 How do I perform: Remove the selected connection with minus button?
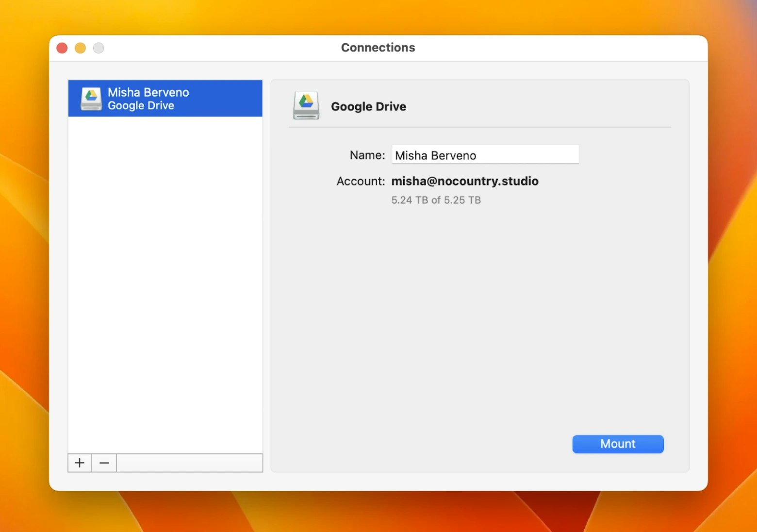click(104, 463)
